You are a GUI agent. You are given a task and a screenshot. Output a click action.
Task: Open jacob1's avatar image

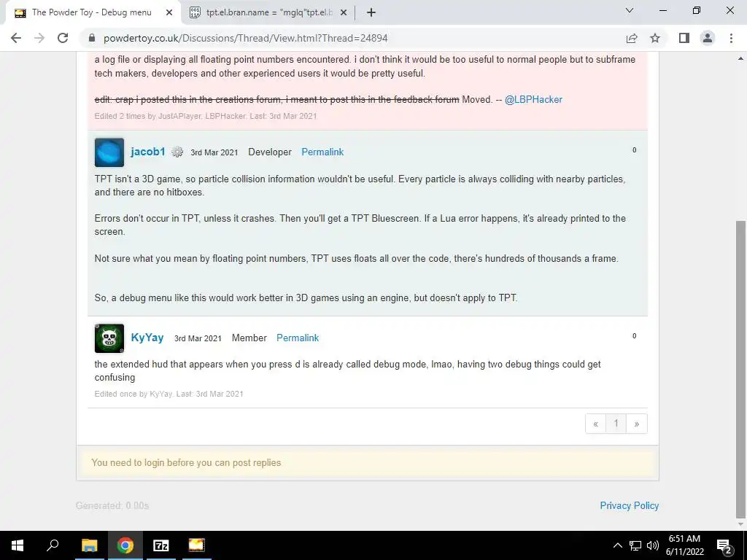pyautogui.click(x=109, y=152)
